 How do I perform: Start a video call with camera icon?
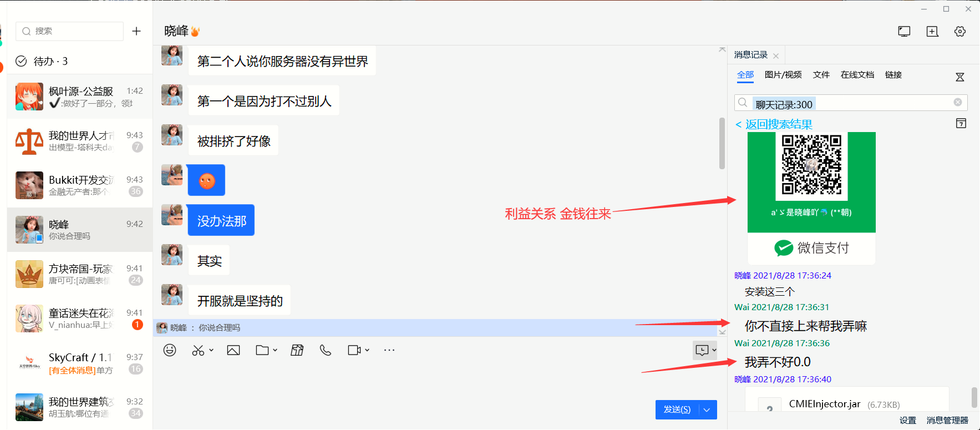coord(354,350)
